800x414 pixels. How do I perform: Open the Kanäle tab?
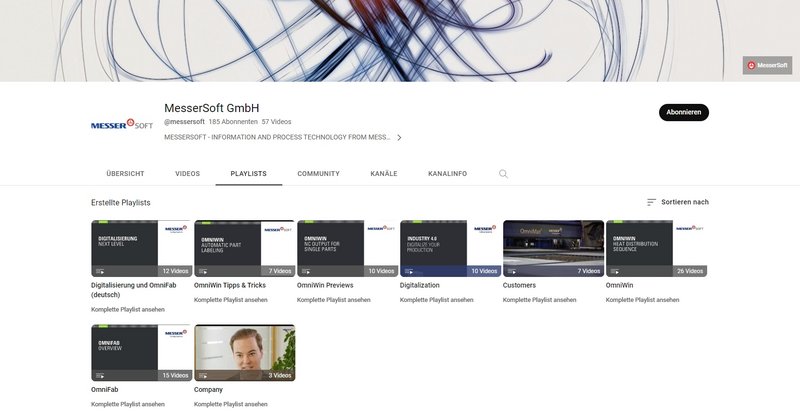click(384, 174)
